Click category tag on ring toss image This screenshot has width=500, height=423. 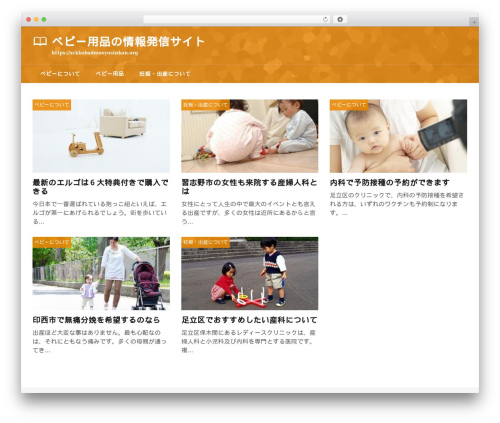[x=206, y=242]
